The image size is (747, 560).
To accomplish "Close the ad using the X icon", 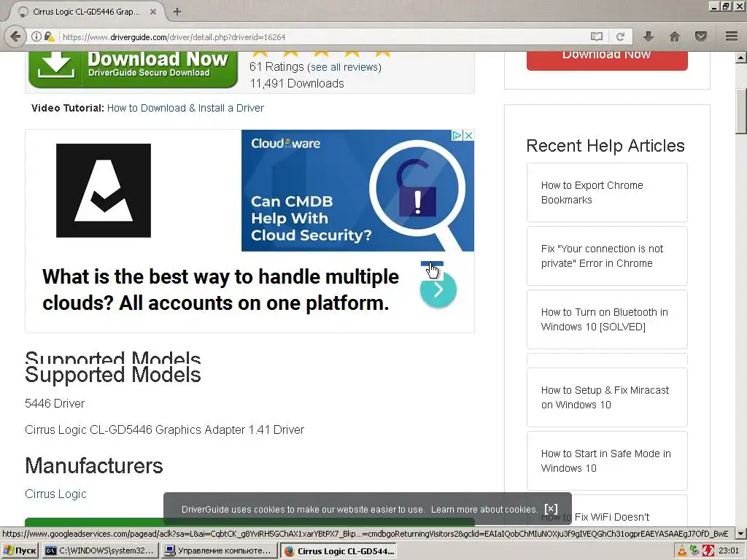I will click(468, 135).
